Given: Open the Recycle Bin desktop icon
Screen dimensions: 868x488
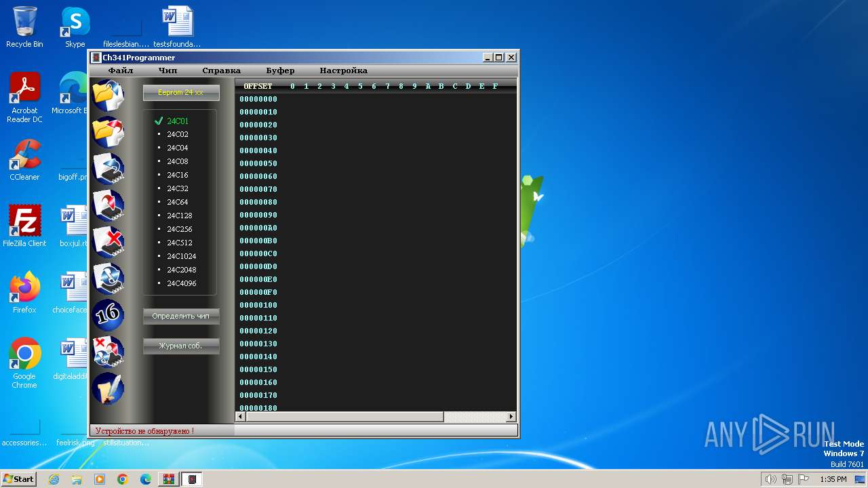Looking at the screenshot, I should (x=24, y=27).
